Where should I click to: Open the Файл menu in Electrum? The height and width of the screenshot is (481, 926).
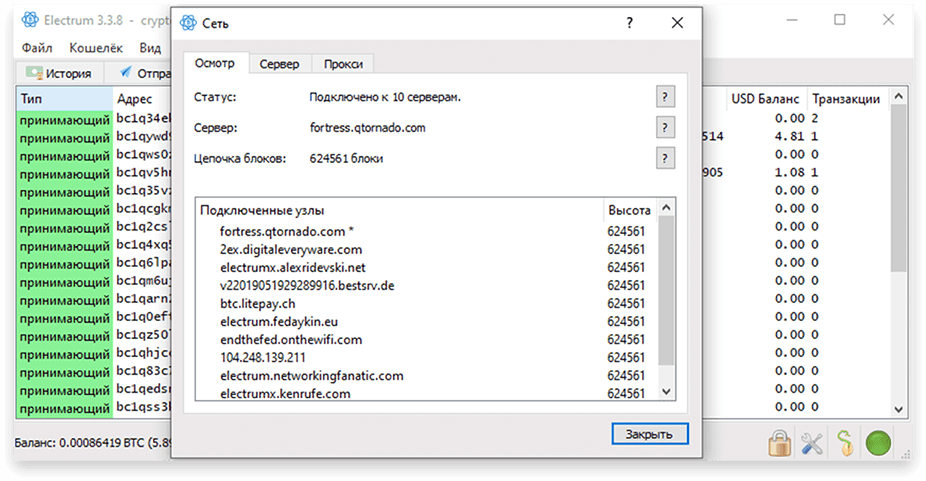click(x=37, y=48)
